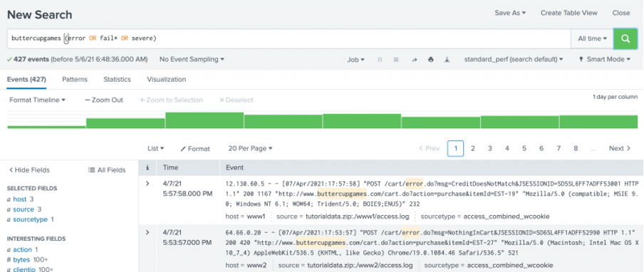
Task: Export results with the download icon
Action: point(447,60)
